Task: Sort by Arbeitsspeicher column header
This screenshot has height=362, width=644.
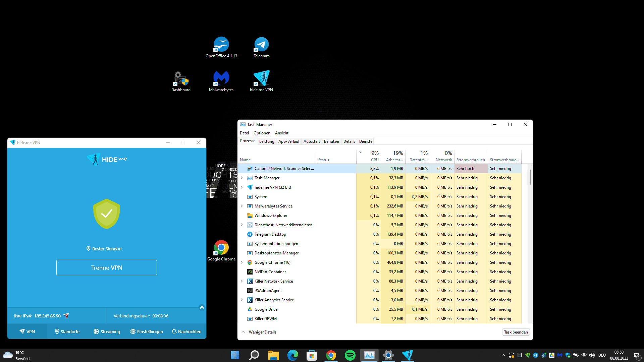Action: click(x=393, y=156)
